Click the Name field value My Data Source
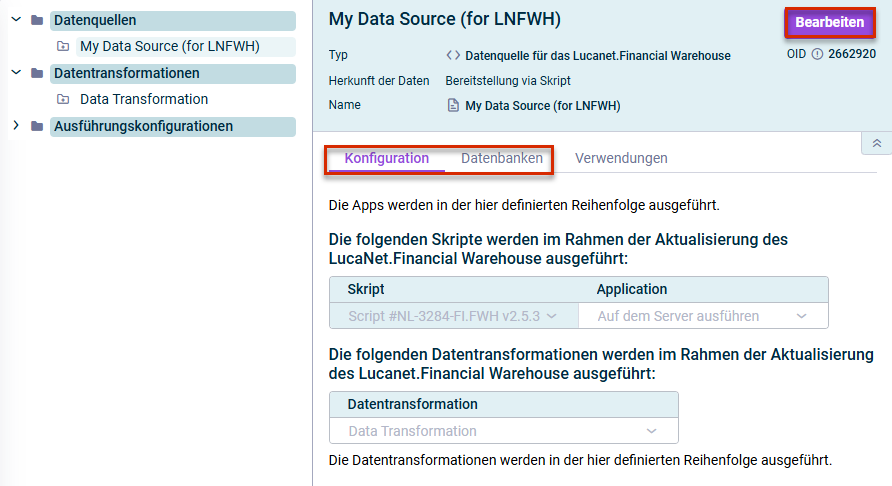Image resolution: width=892 pixels, height=486 pixels. (x=543, y=106)
